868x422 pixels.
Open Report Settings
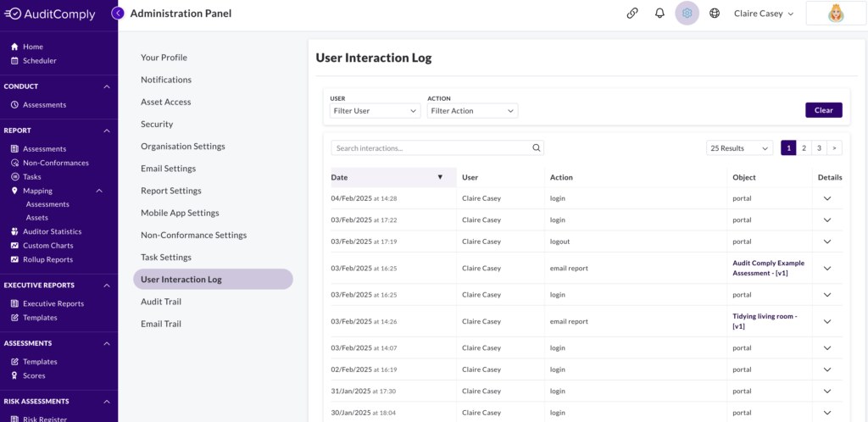[x=171, y=191]
